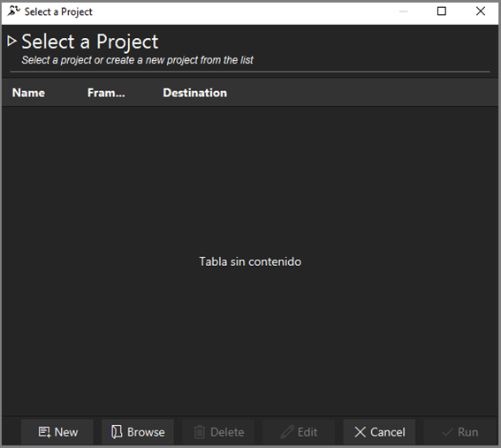501x448 pixels.
Task: Sort by Destination column header
Action: (195, 93)
